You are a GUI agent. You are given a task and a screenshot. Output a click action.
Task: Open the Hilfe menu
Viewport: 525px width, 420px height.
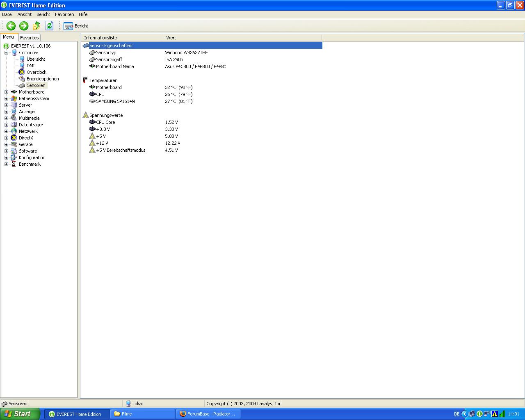(x=83, y=14)
